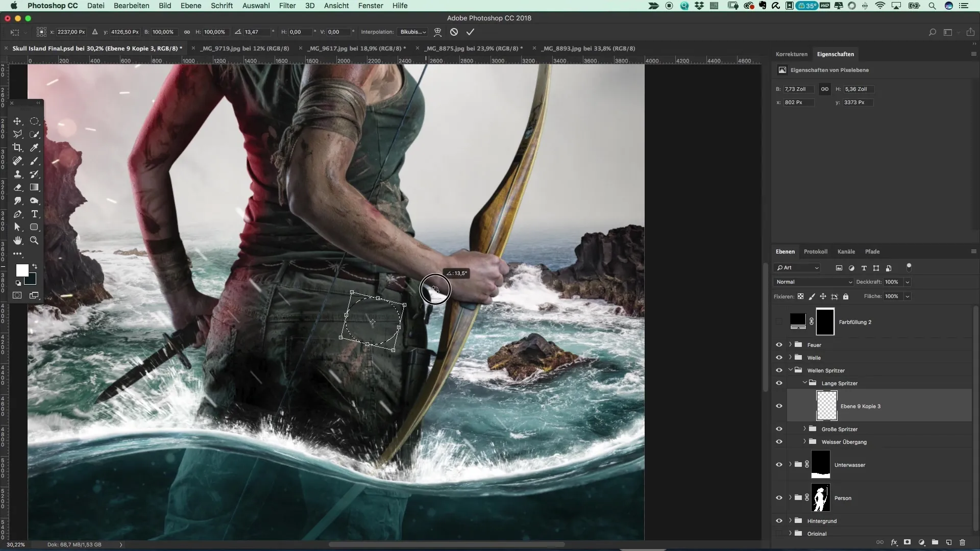980x551 pixels.
Task: Hide the Ebene 9 Kopie 3 layer
Action: (x=779, y=406)
